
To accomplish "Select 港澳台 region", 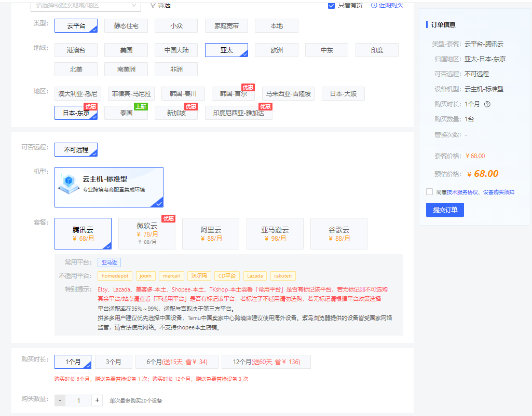I will pyautogui.click(x=76, y=50).
